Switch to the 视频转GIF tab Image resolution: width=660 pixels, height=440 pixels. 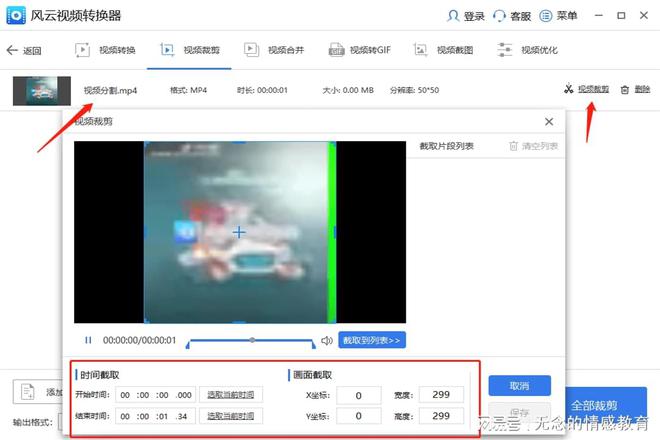click(x=360, y=50)
